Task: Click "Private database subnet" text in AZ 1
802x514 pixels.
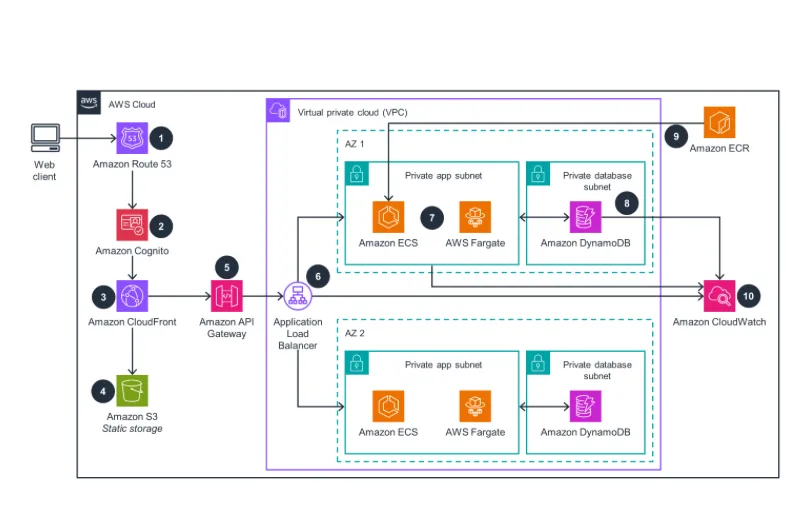Action: pyautogui.click(x=597, y=181)
